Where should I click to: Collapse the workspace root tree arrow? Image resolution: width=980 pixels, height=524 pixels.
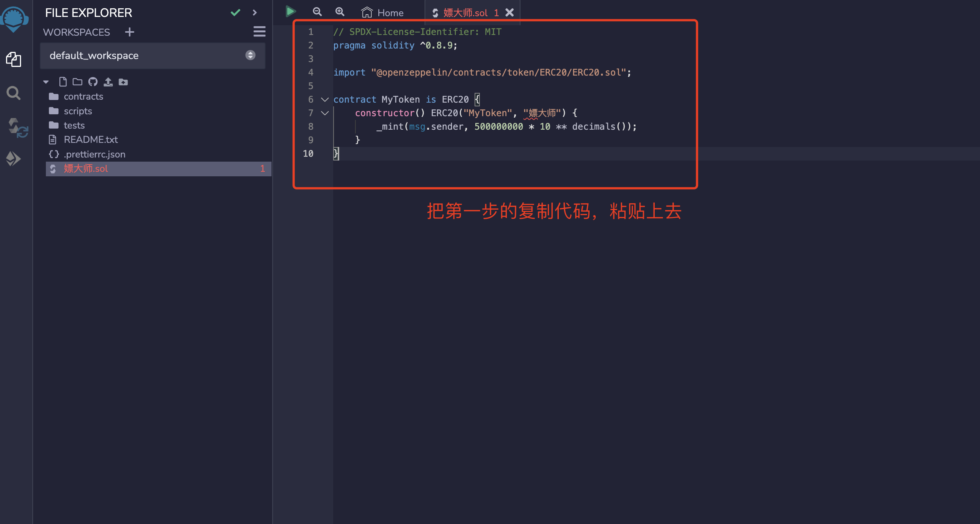click(46, 82)
